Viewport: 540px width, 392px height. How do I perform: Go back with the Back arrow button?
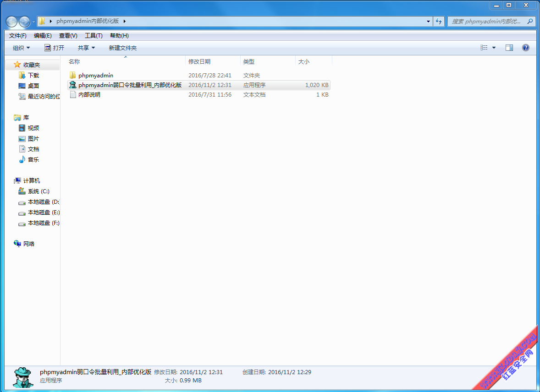pyautogui.click(x=12, y=22)
